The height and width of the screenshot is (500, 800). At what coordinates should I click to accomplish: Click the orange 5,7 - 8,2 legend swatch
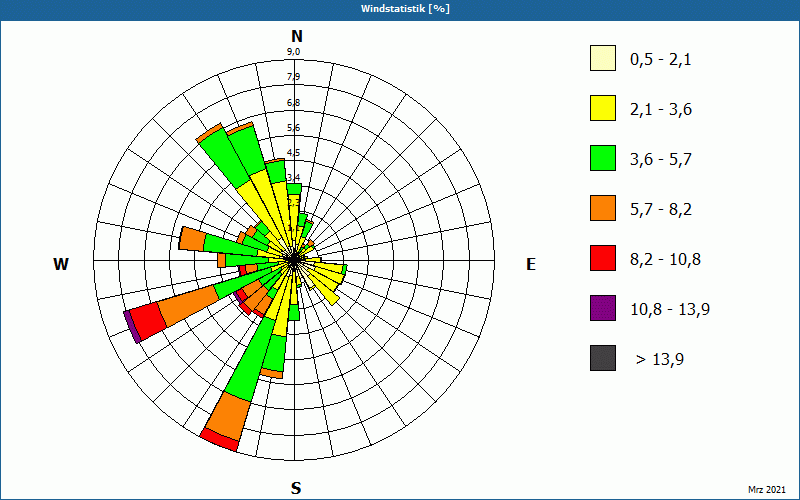point(603,208)
